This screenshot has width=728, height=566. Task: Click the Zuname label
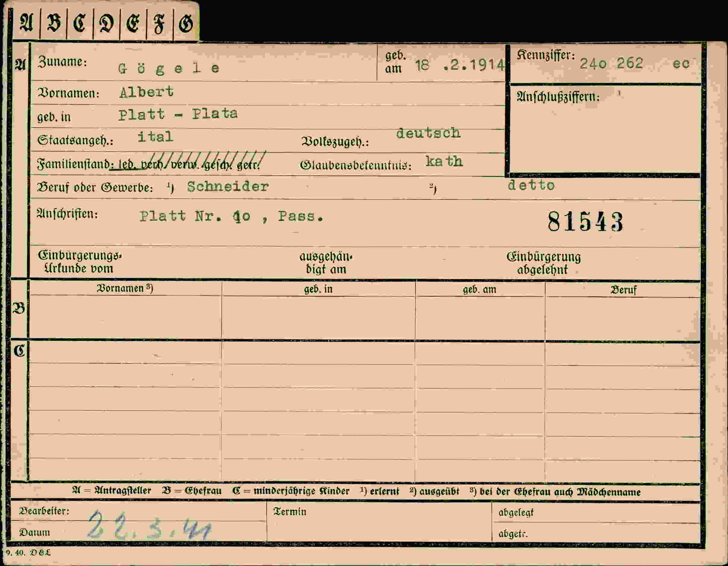pyautogui.click(x=62, y=62)
